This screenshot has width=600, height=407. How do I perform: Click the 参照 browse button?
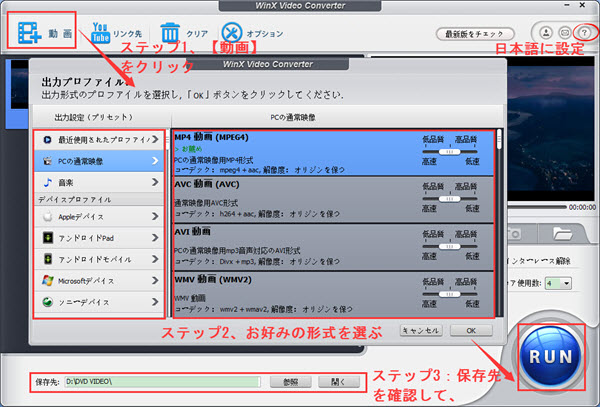tap(290, 382)
